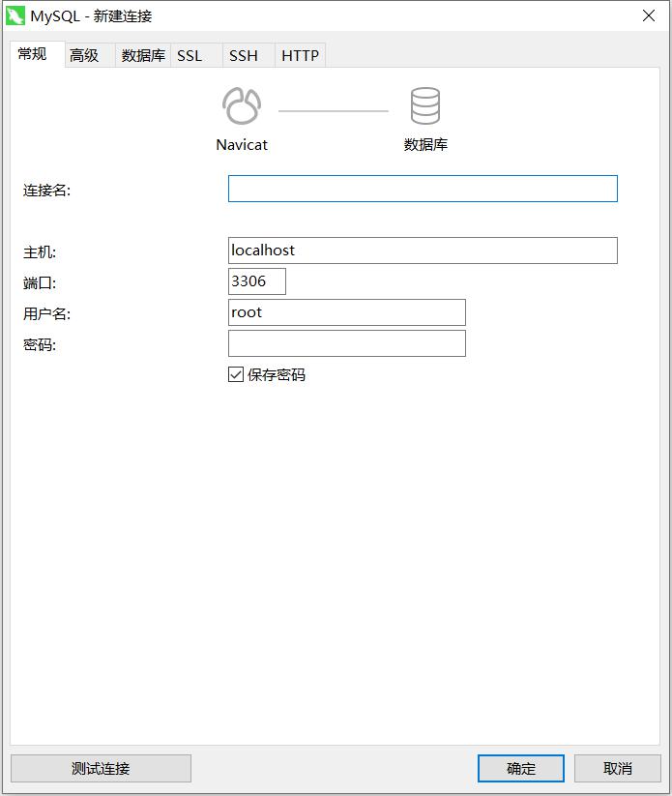Click the 测试连接 button
This screenshot has width=672, height=796.
click(101, 768)
